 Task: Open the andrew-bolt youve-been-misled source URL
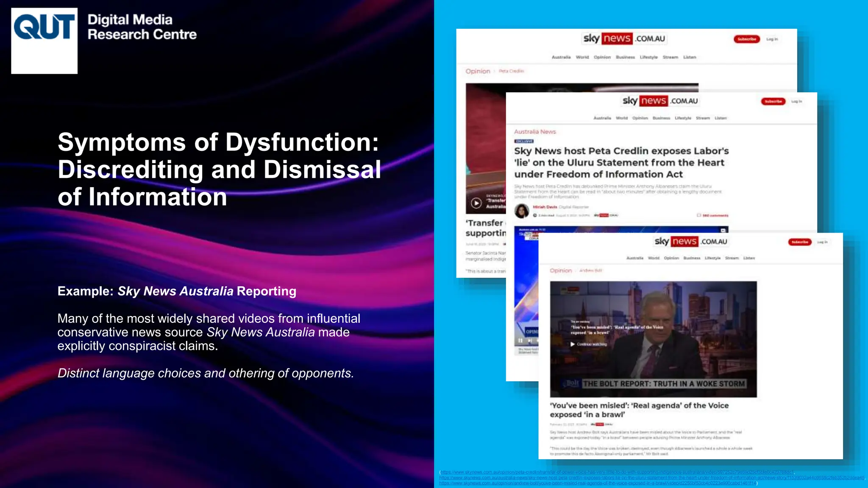coord(598,483)
